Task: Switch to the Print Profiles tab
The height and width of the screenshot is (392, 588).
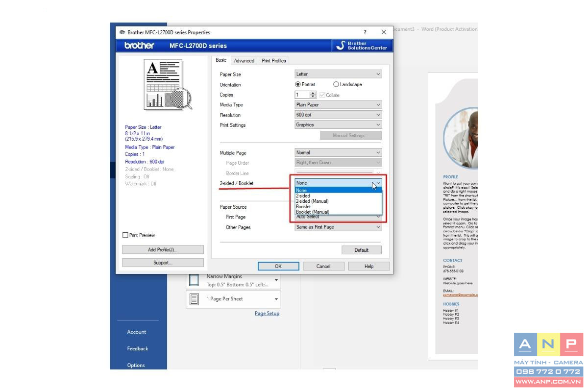Action: (274, 61)
